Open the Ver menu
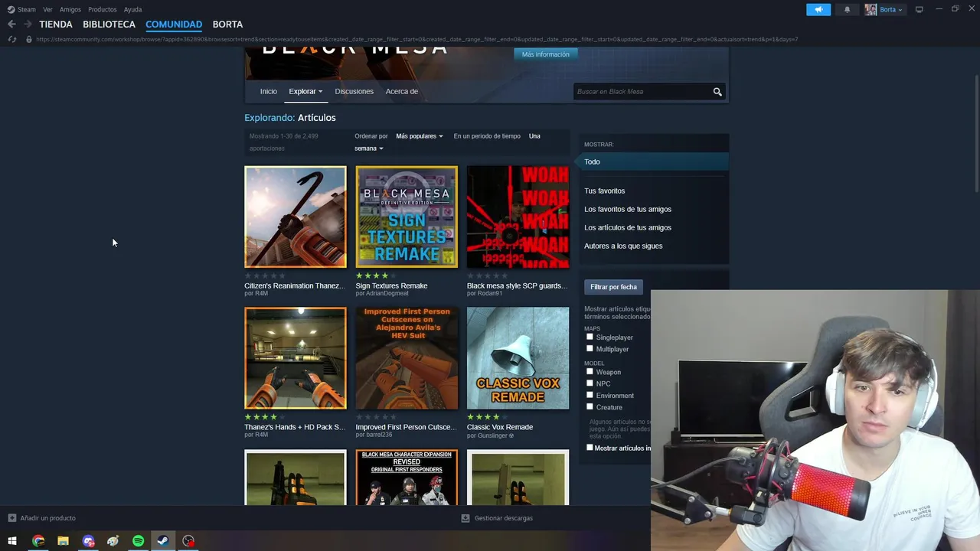The width and height of the screenshot is (980, 551). pos(47,9)
